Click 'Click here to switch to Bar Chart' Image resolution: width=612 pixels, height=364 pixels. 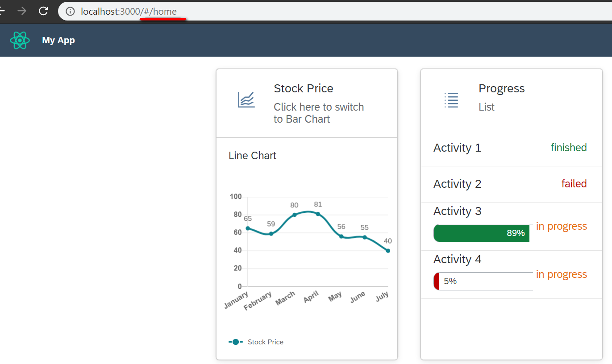[319, 113]
